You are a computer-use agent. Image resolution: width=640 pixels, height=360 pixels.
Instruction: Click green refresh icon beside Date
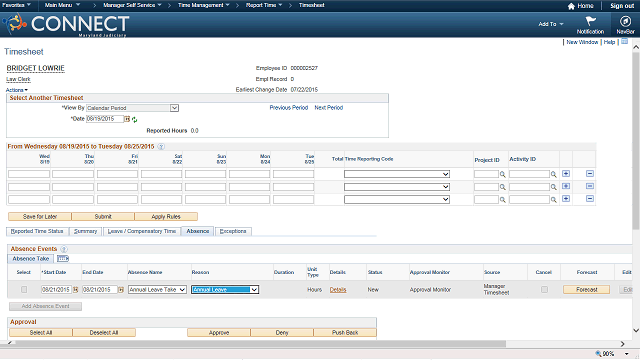(x=134, y=120)
